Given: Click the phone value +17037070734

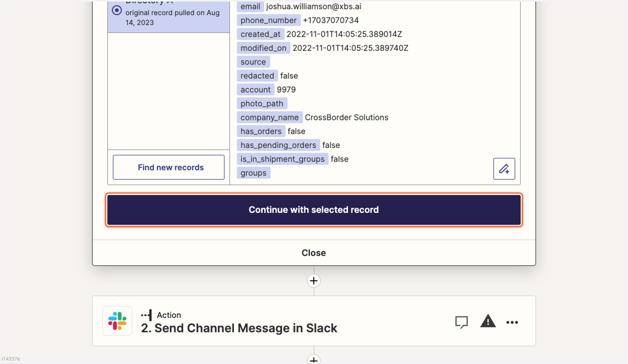Looking at the screenshot, I should click(331, 20).
